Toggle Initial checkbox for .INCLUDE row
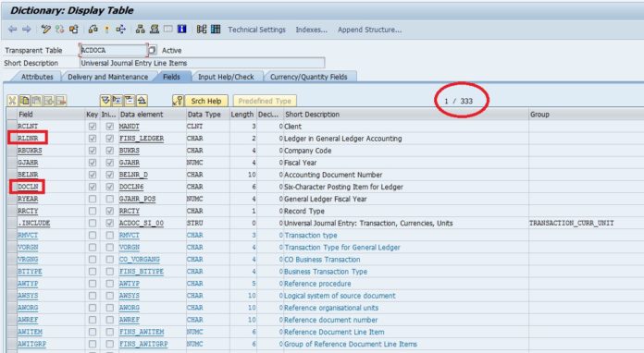This screenshot has width=644, height=353. click(110, 223)
